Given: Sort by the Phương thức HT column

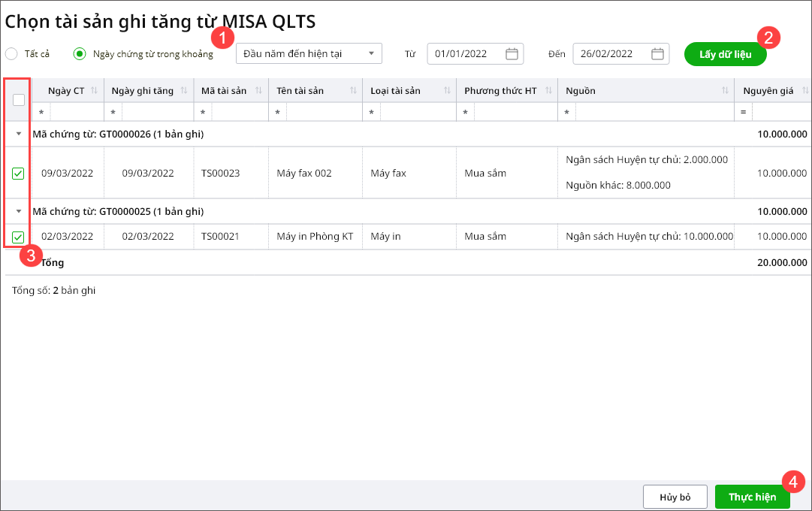Looking at the screenshot, I should coord(548,91).
